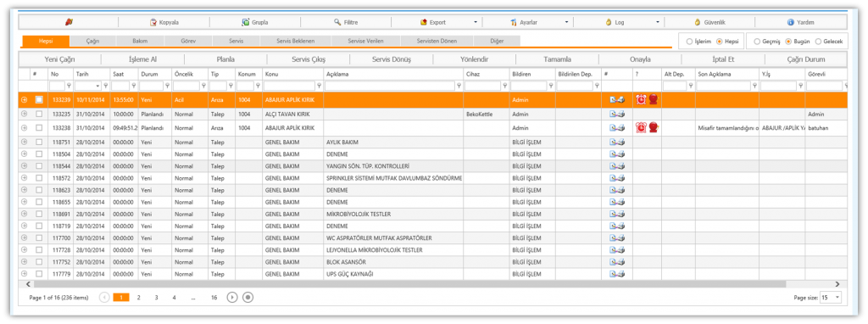Click the alarm clock icon in row 133238
The width and height of the screenshot is (868, 324).
pyautogui.click(x=641, y=127)
